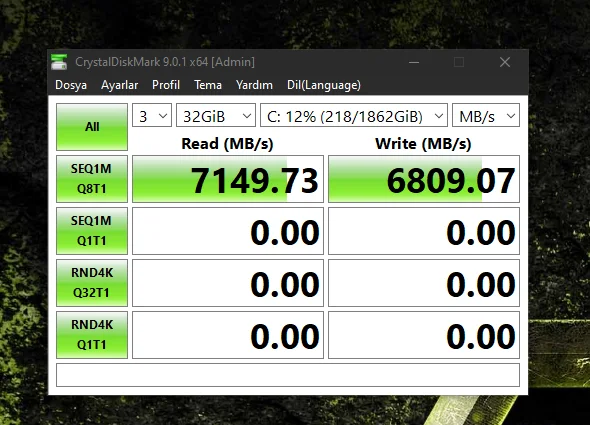Minimize the CrystalDiskMark window
The height and width of the screenshot is (425, 590).
(414, 62)
